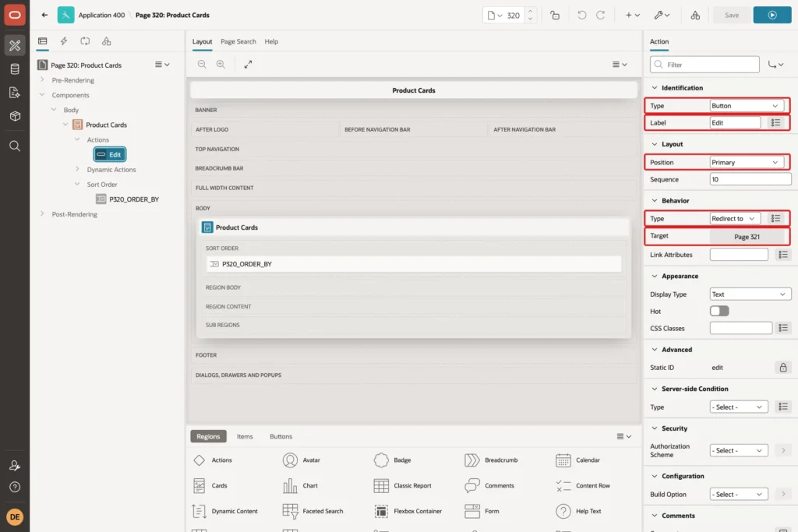
Task: Expand the Pre-Rendering tree node
Action: pos(42,80)
